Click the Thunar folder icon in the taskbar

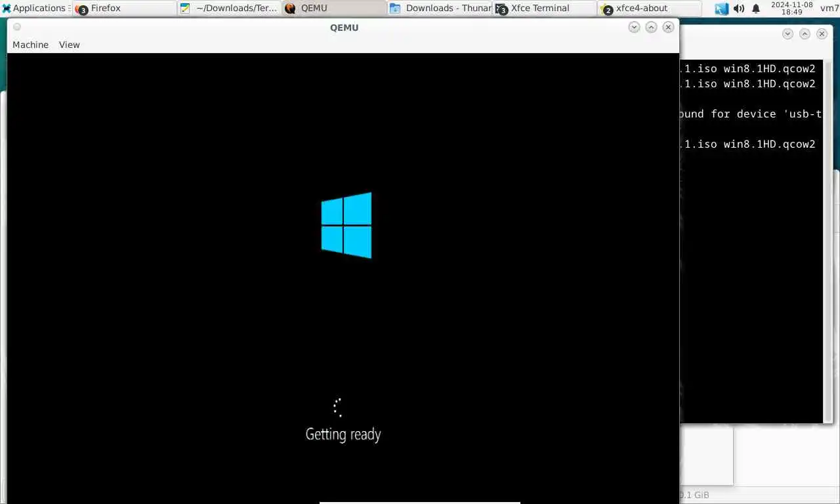coord(395,9)
